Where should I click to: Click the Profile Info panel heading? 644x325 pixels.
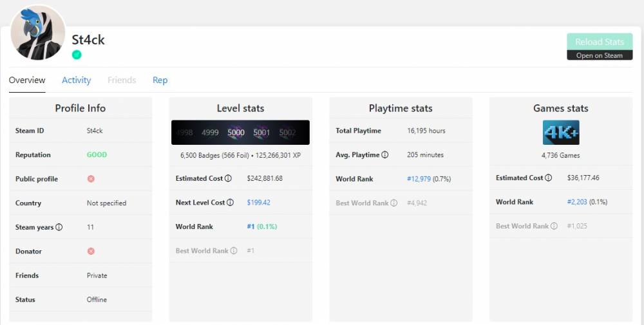80,108
